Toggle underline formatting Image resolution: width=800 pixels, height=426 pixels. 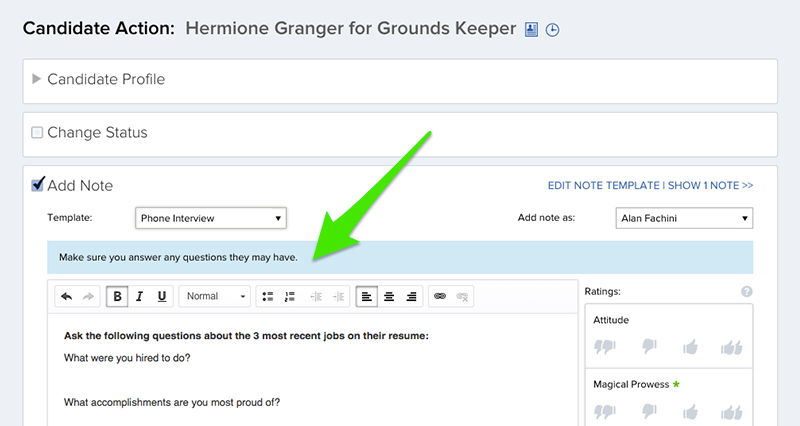[x=162, y=296]
